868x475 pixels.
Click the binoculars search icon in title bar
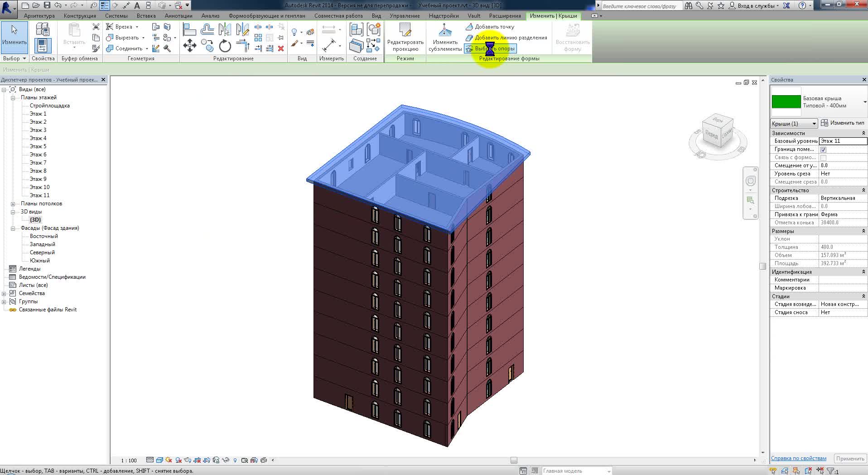point(688,5)
